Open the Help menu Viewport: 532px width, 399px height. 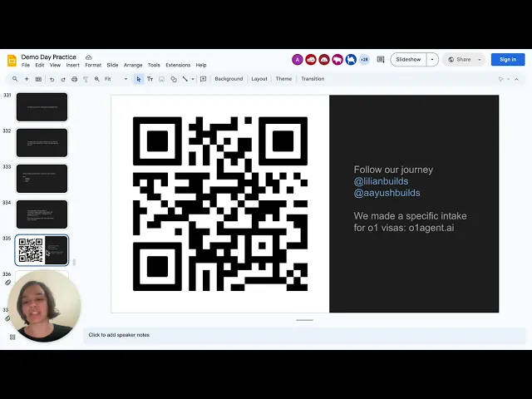coord(201,65)
